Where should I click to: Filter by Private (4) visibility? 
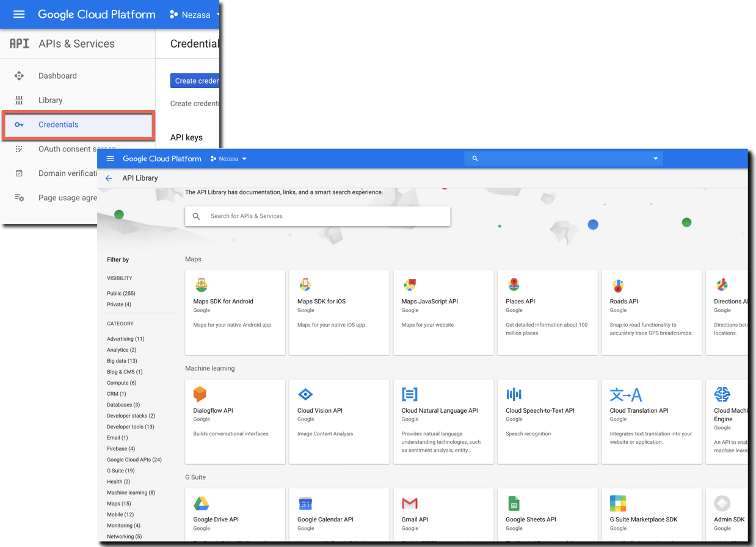click(119, 305)
